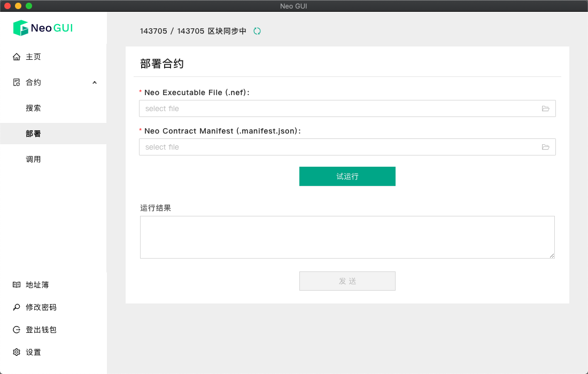The image size is (588, 374).
Task: Open the 搜索 submenu item
Action: point(33,108)
